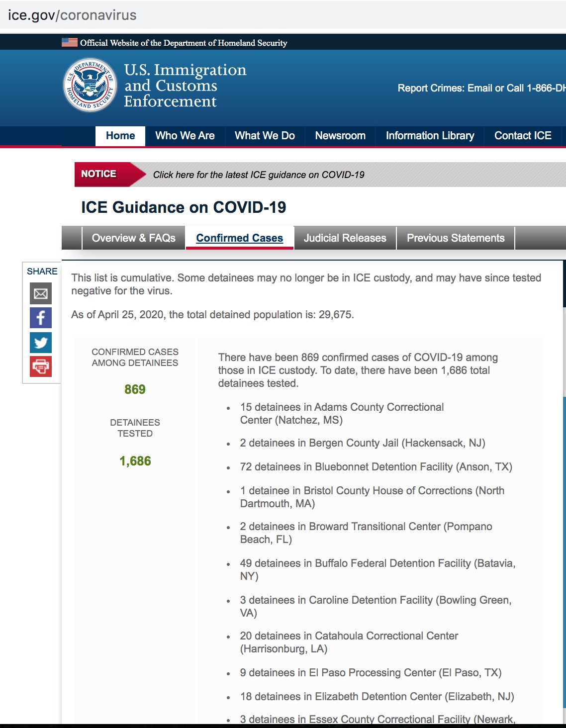The height and width of the screenshot is (728, 566).
Task: Open the Contact ICE menu
Action: pos(523,136)
